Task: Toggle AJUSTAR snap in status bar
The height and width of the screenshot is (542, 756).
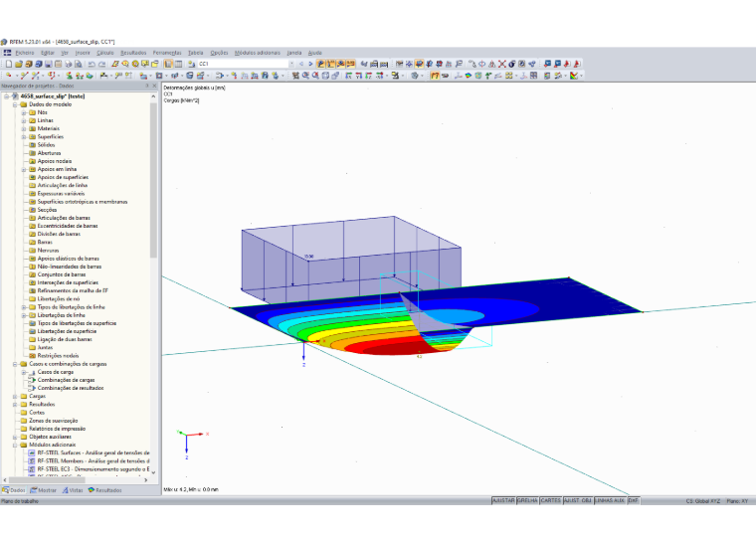Action: coord(503,500)
